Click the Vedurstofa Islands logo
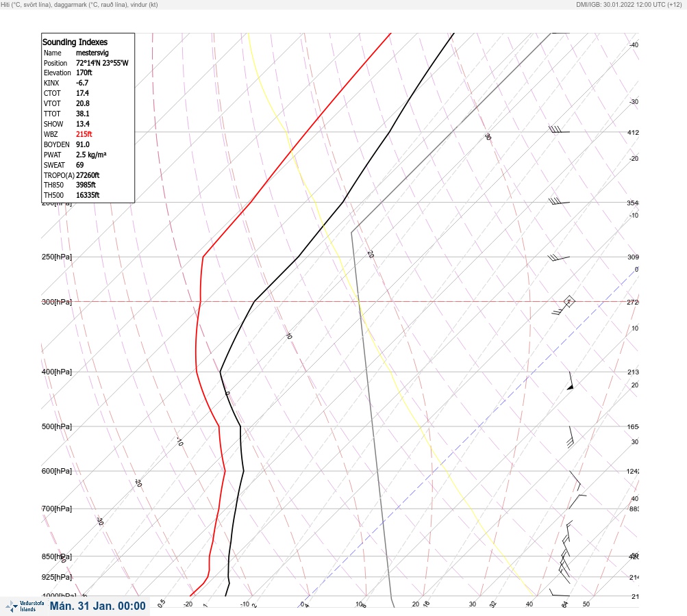The height and width of the screenshot is (616, 687). 25,606
